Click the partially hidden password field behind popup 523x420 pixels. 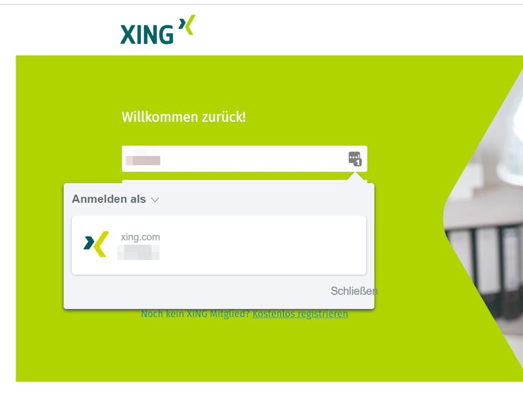pyautogui.click(x=245, y=182)
